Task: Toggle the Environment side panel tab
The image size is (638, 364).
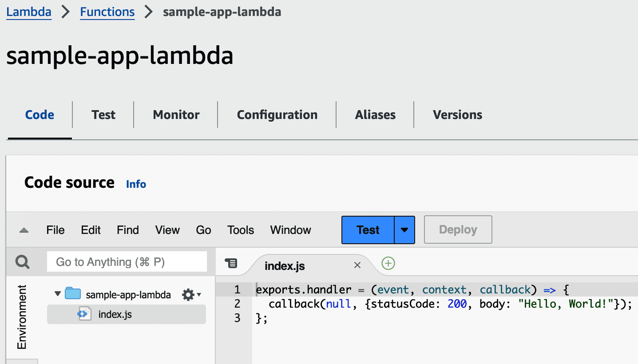Action: pyautogui.click(x=22, y=317)
